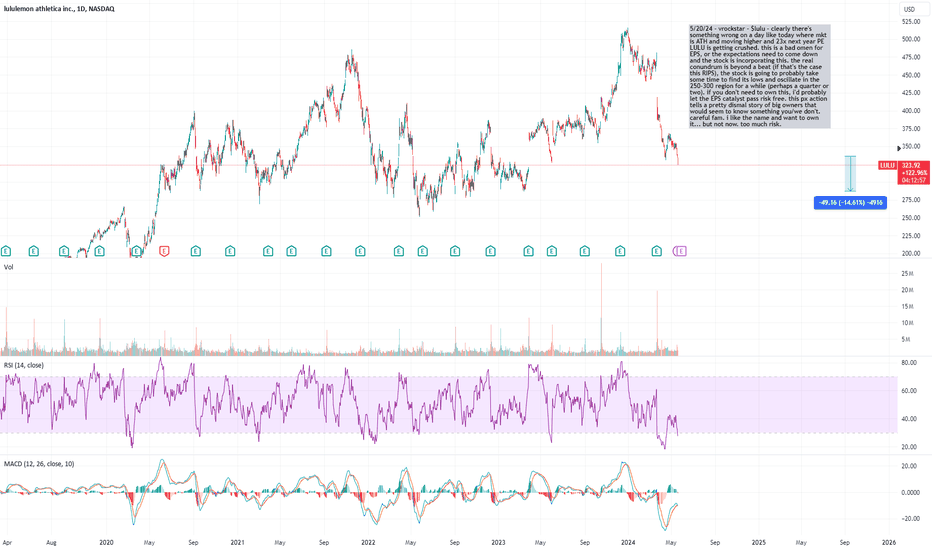Image resolution: width=932 pixels, height=550 pixels.
Task: Click the 500.00 price axis label
Action: point(911,39)
